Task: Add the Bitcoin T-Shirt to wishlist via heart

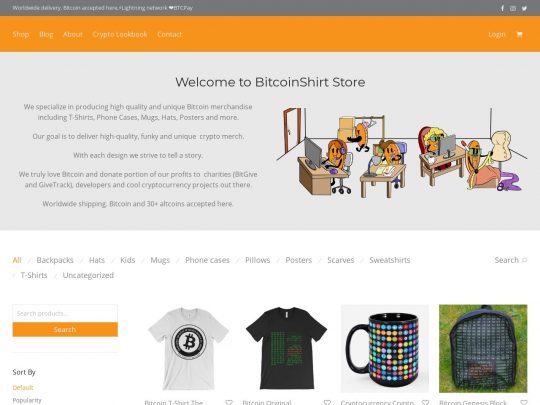Action: 229,402
